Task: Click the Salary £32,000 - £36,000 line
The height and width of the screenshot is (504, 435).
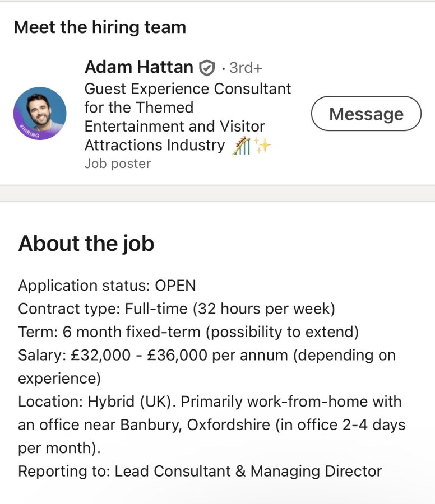Action: pos(207,366)
